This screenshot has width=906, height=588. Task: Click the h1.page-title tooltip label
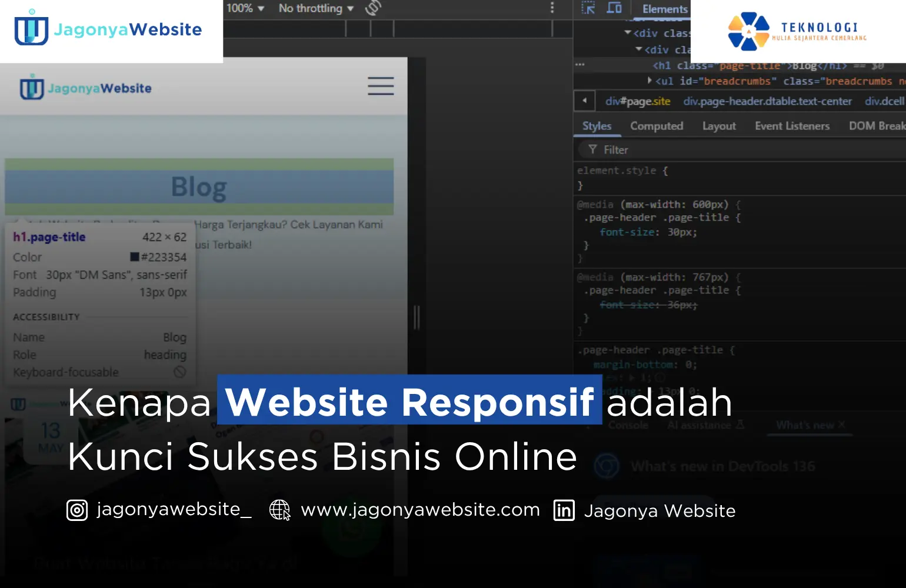[x=49, y=237]
